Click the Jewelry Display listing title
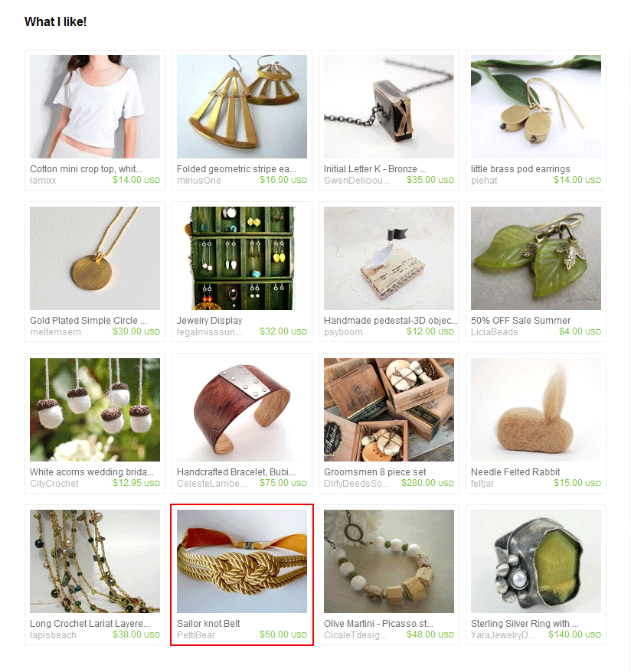Screen dimensions: 631x672 tap(210, 321)
